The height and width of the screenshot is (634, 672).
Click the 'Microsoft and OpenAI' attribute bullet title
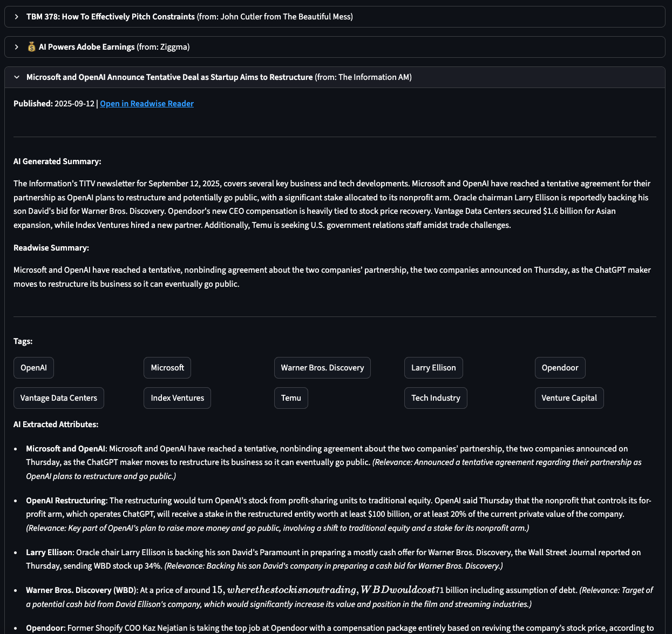click(x=66, y=449)
